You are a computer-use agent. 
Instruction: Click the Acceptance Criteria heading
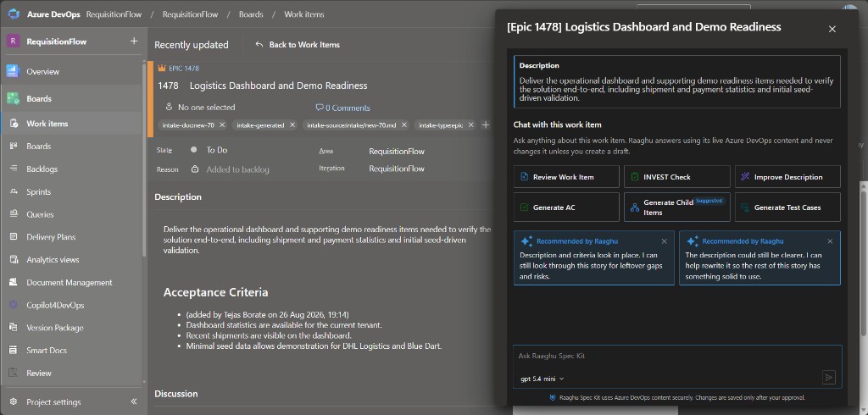[x=215, y=292]
